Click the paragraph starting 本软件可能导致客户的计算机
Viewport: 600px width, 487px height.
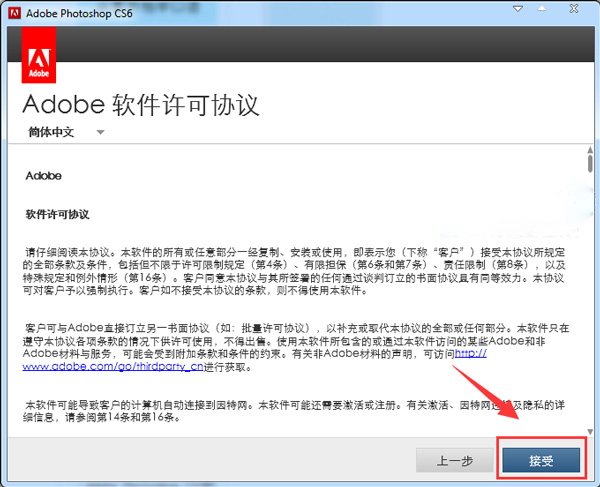pyautogui.click(x=293, y=411)
